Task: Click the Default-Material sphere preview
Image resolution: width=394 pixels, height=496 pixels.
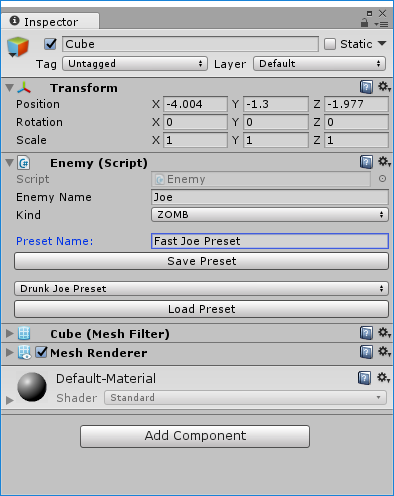Action: tap(32, 387)
